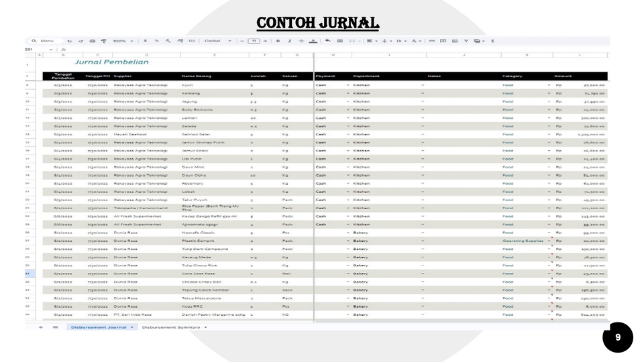Click the Increase decimal places icon
644x362 pixels.
180,41
